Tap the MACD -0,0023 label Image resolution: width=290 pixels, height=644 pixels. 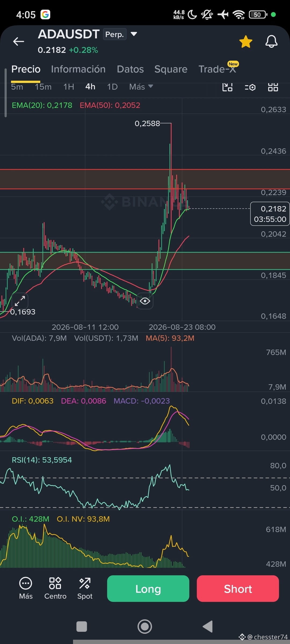tap(142, 401)
